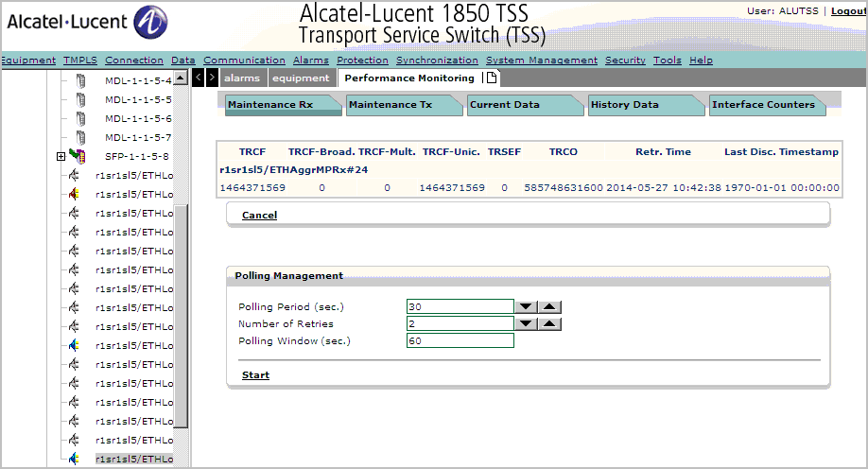Click the red-yellow alarmed ETHLo port icon
Image resolution: width=868 pixels, height=469 pixels.
(x=74, y=195)
